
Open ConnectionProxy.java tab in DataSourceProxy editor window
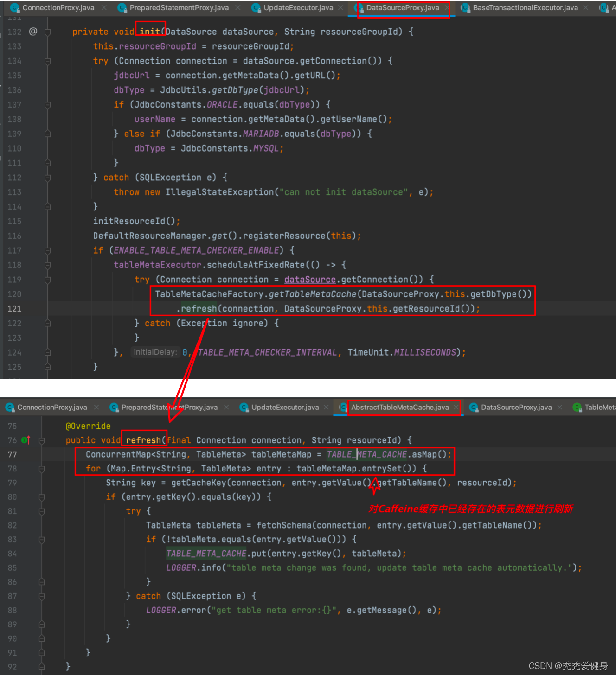58,8
